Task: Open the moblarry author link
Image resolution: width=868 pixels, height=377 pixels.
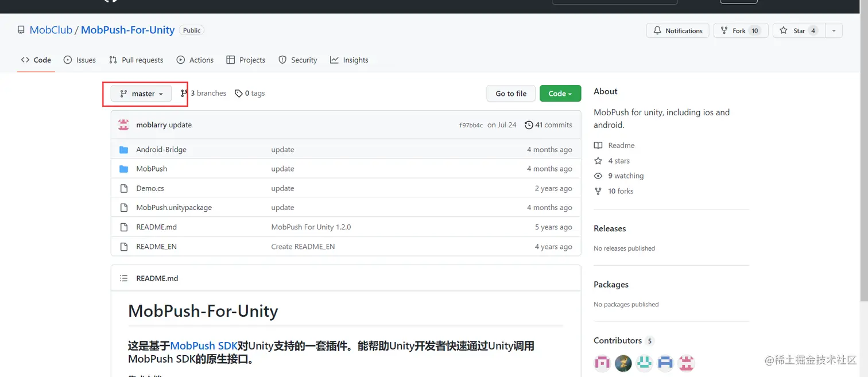Action: (x=151, y=125)
